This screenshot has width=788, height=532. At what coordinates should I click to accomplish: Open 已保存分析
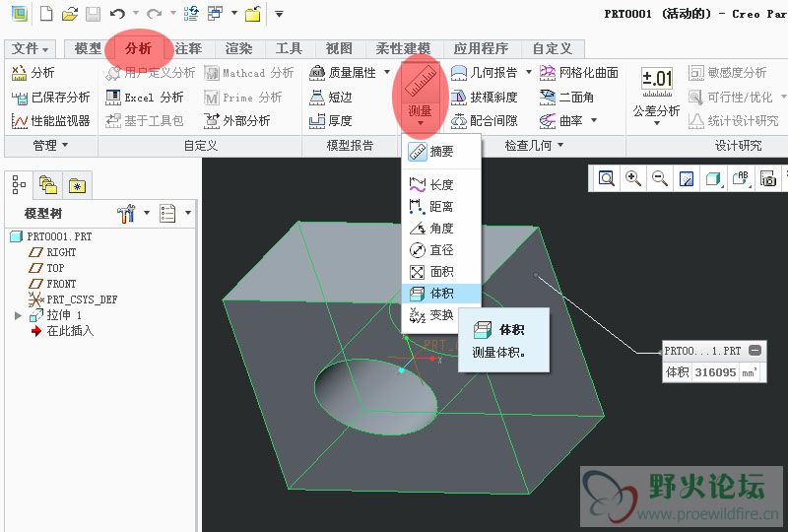(x=50, y=98)
